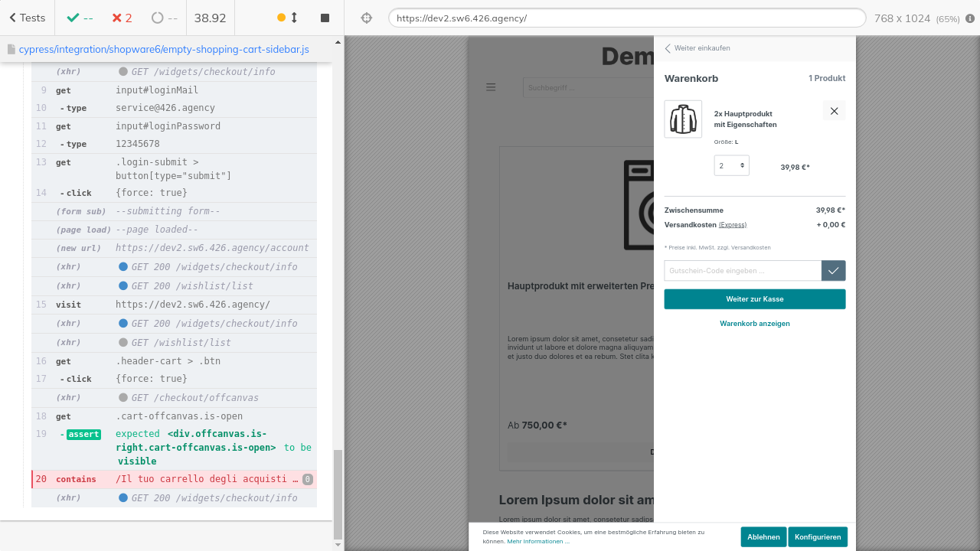Image resolution: width=980 pixels, height=551 pixels.
Task: Submit voucher code with checkmark button
Action: coord(833,271)
